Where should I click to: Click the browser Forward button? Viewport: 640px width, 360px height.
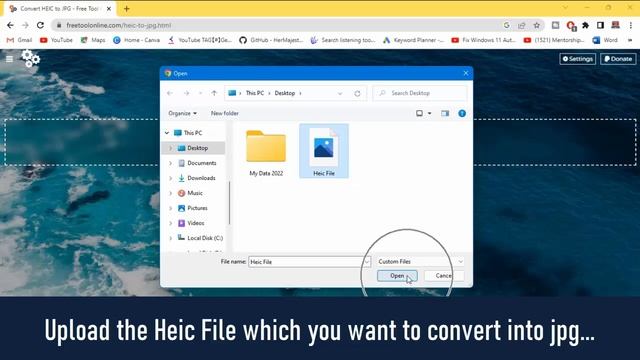25,25
